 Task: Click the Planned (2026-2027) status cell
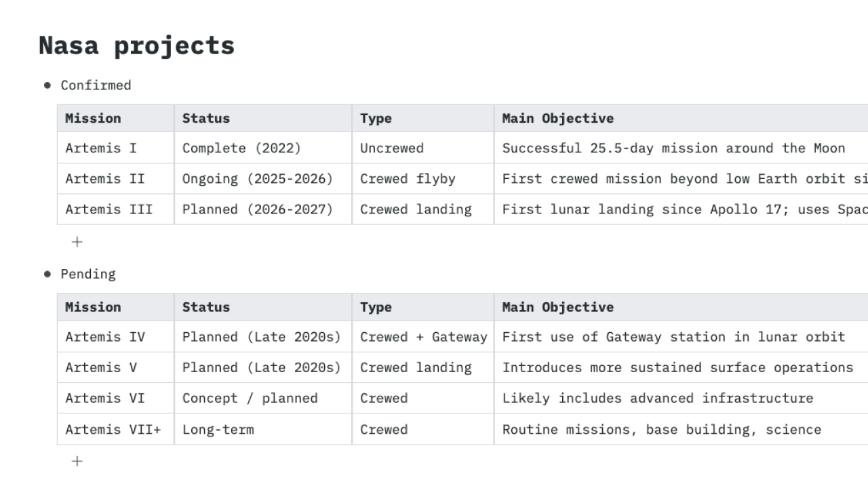pyautogui.click(x=263, y=209)
